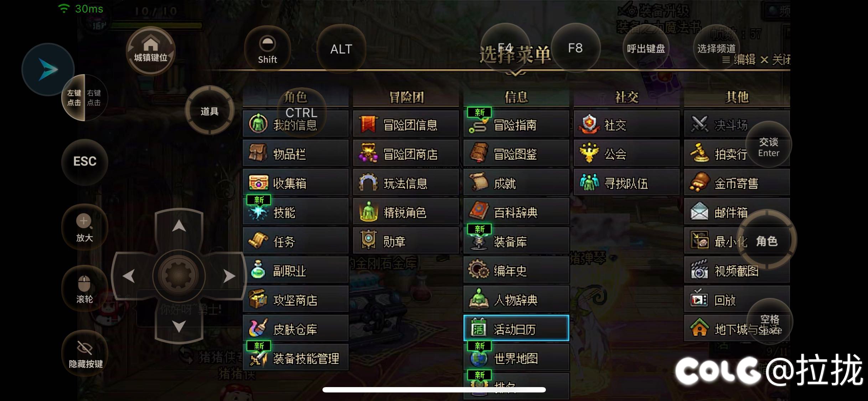Open 视频截图 camera icon
The image size is (868, 401).
pyautogui.click(x=699, y=271)
